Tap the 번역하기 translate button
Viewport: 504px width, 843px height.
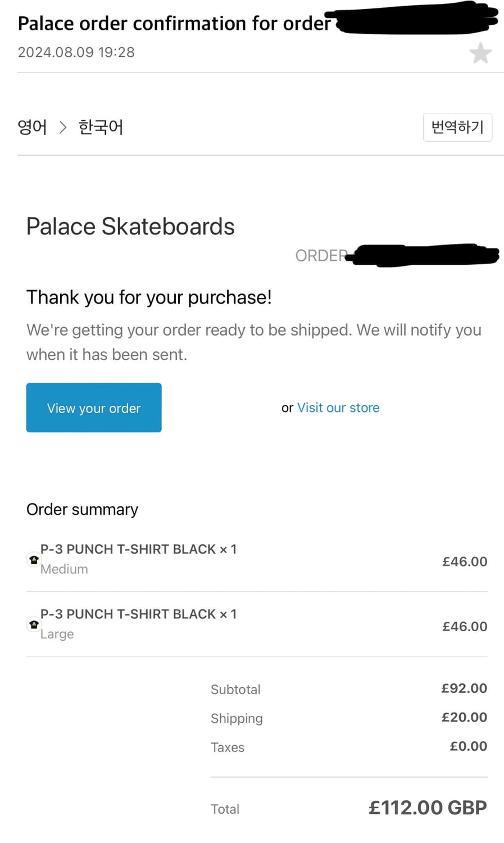[x=457, y=127]
